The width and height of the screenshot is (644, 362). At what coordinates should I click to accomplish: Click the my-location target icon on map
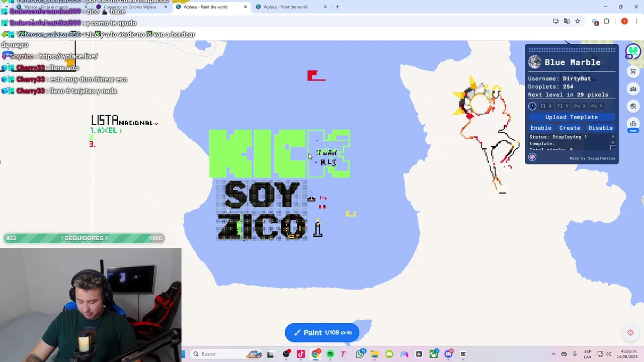tap(630, 332)
